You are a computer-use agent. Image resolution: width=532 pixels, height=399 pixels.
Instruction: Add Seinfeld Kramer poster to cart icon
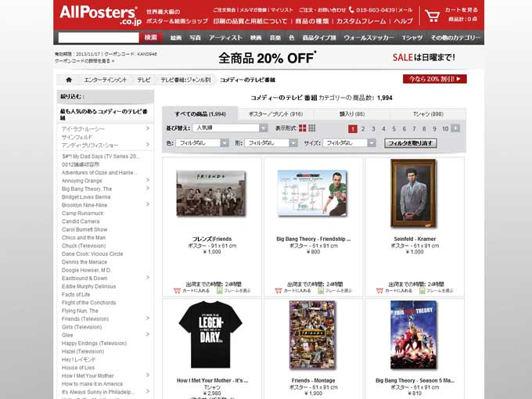(379, 290)
